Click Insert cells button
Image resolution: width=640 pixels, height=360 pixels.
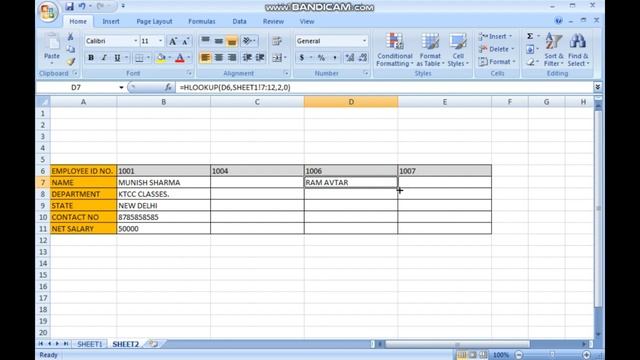(495, 36)
